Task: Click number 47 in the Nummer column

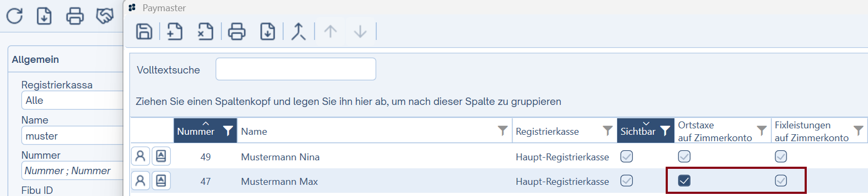Action: click(205, 181)
